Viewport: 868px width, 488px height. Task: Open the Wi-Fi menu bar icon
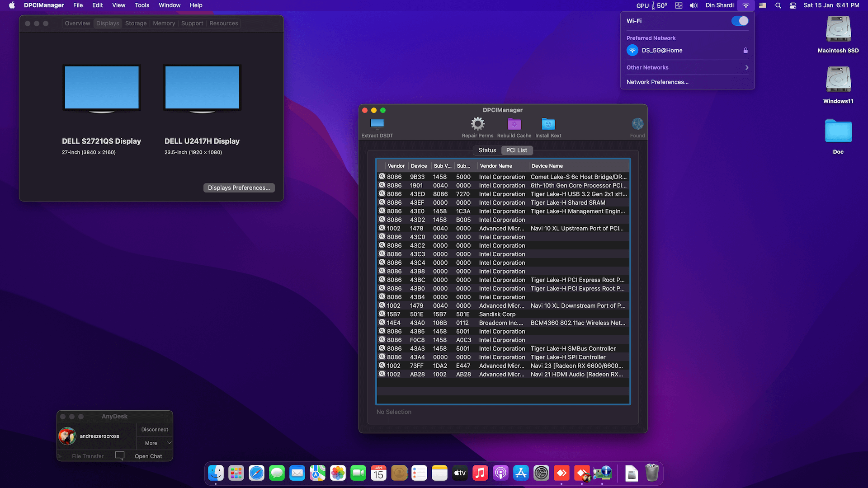pos(745,5)
